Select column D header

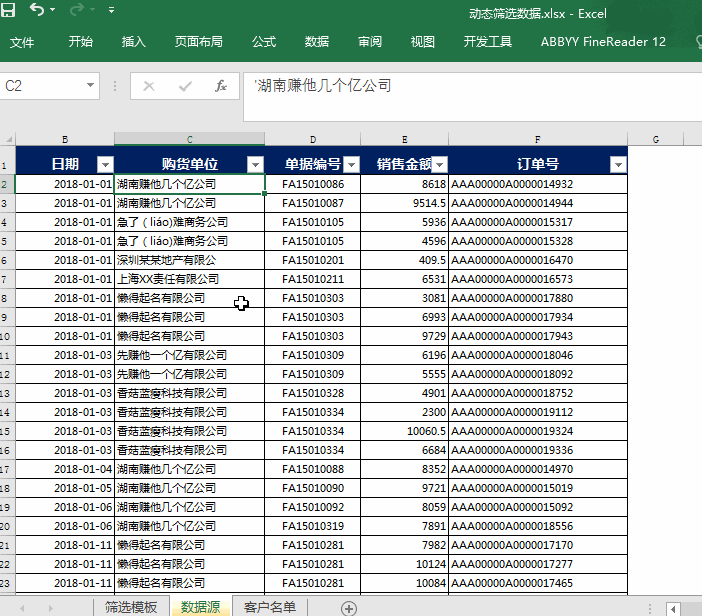click(312, 139)
